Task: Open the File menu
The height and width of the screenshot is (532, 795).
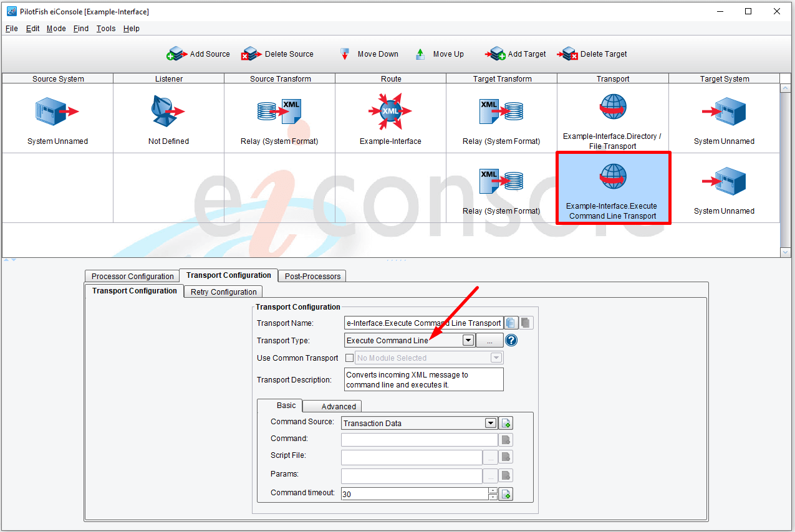Action: tap(11, 29)
